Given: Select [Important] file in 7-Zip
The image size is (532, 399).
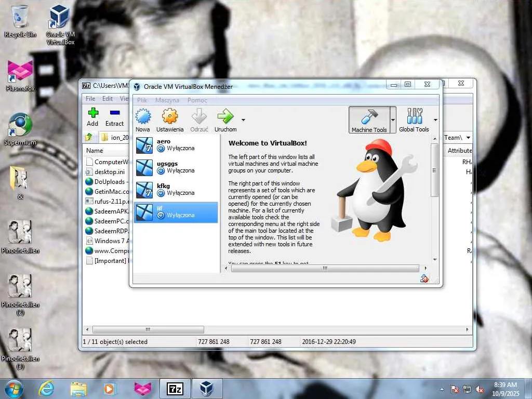Looking at the screenshot, I should 107,261.
